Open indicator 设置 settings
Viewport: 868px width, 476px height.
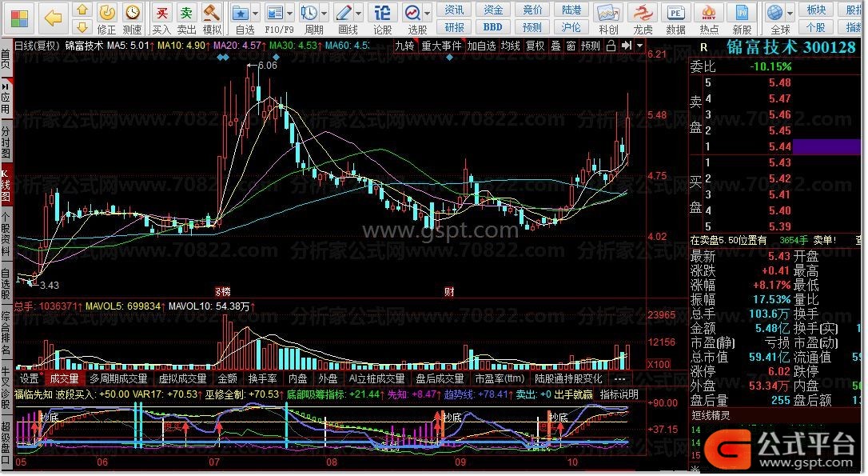click(30, 379)
